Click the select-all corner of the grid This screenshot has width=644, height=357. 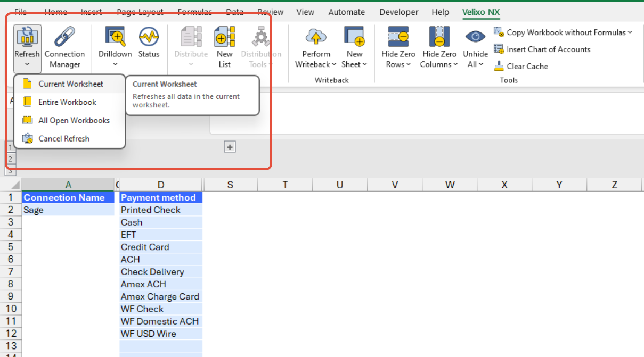click(11, 185)
